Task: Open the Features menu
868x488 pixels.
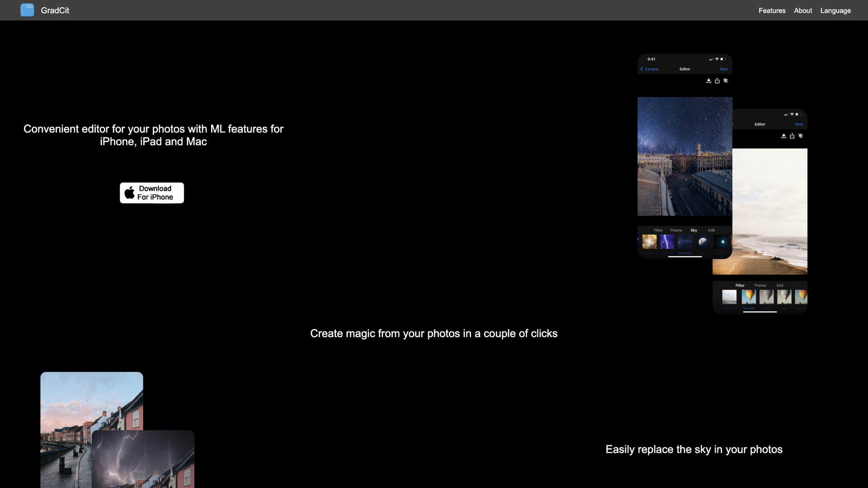Action: [772, 10]
